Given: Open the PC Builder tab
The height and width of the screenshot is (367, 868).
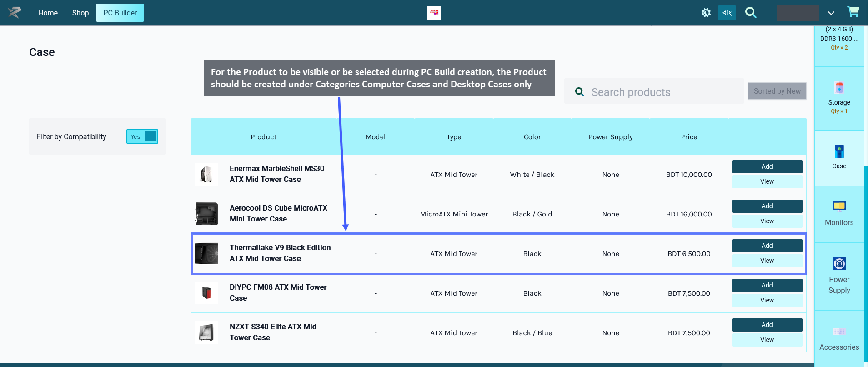Looking at the screenshot, I should point(120,13).
